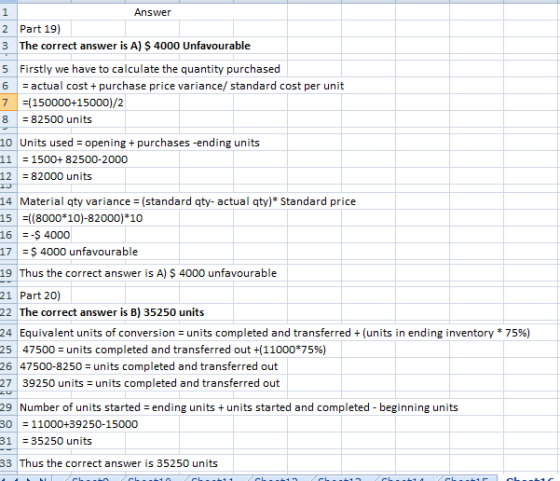Viewport: 560px width, 481px height.
Task: Select the row 15 header
Action: tap(8, 218)
